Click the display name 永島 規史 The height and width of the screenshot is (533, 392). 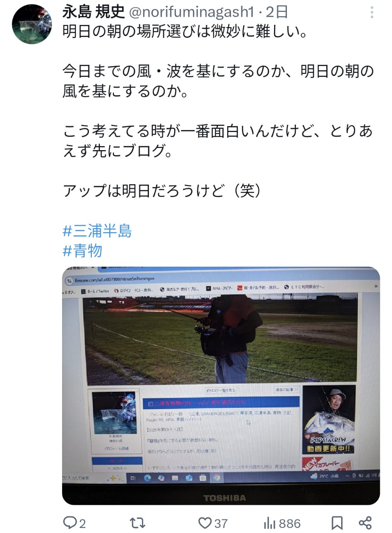tap(94, 12)
